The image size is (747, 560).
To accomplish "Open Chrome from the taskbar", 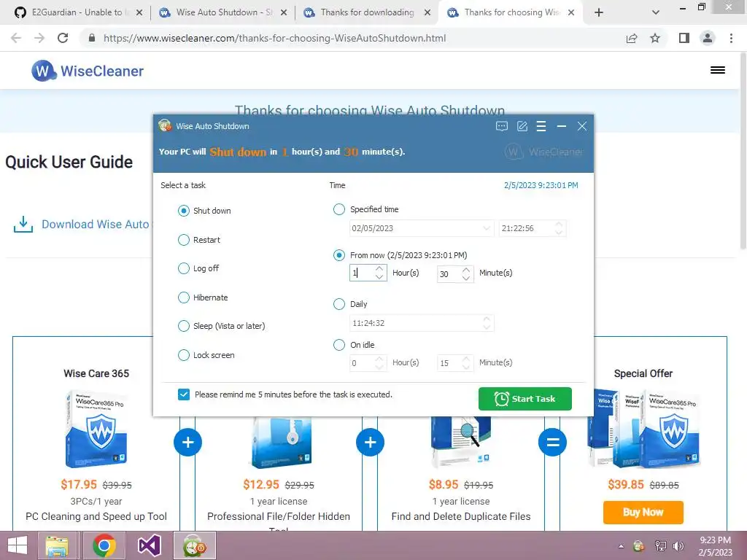I will [x=104, y=545].
